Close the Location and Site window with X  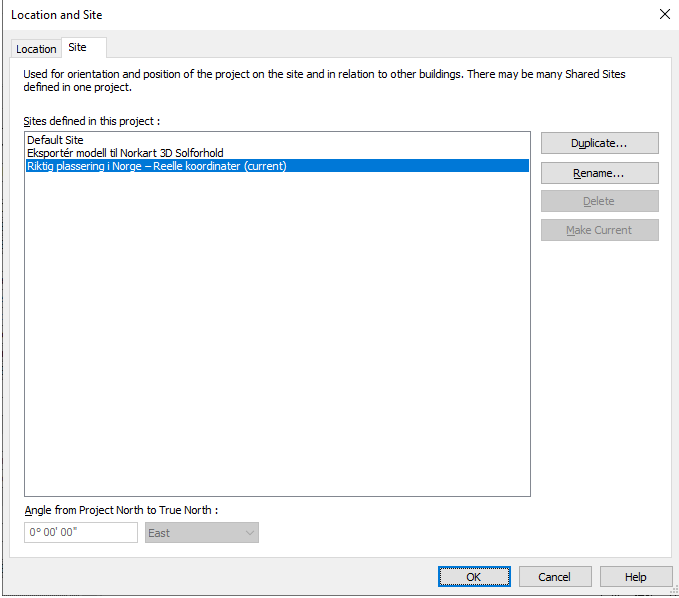pos(665,14)
